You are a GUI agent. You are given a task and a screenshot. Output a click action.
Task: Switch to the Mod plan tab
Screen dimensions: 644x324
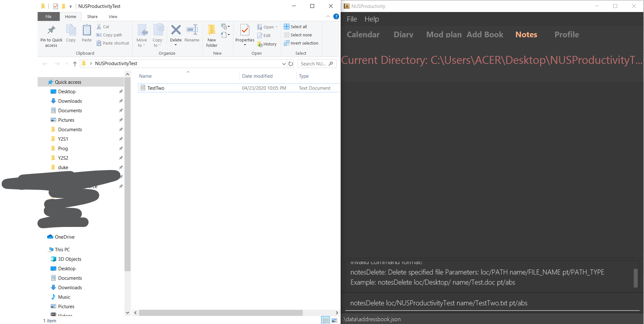[x=444, y=34]
